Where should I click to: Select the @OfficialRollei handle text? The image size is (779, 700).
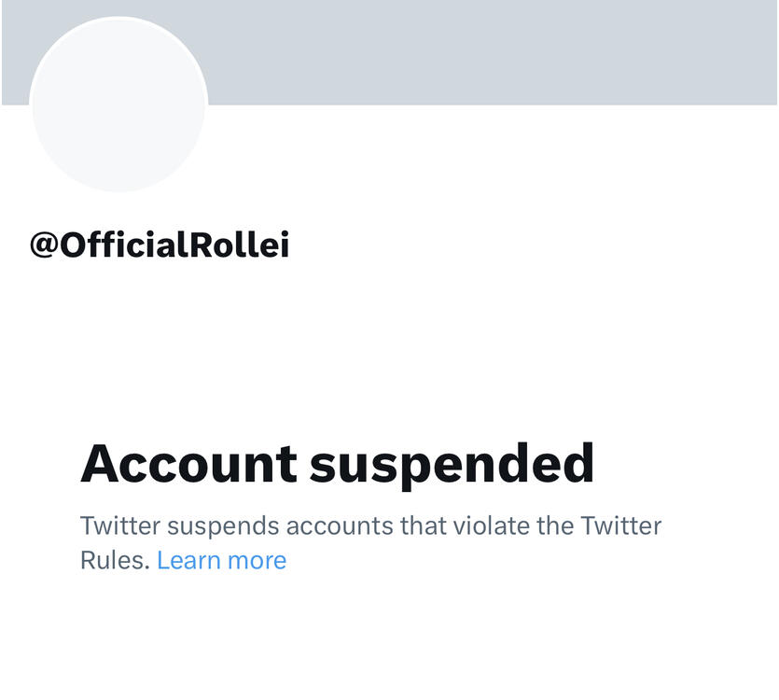pos(160,245)
